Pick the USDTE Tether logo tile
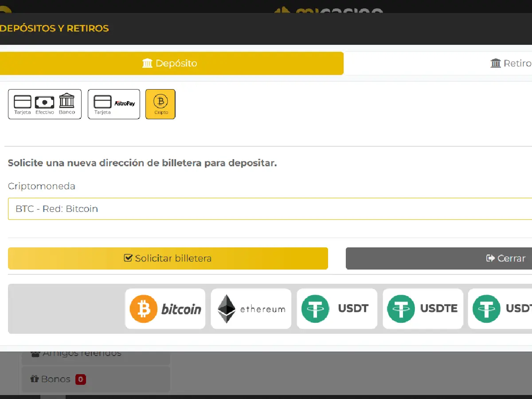 pos(423,309)
